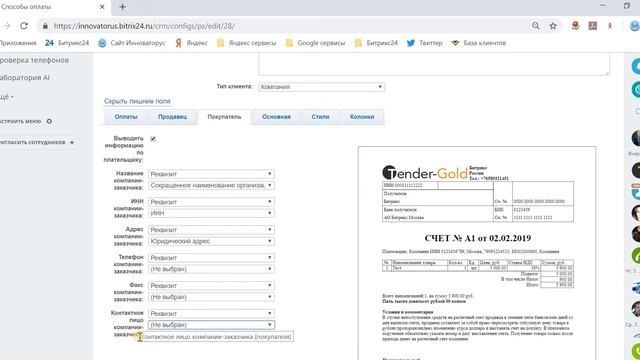
Task: Open the Яндекс сервисы bookmark folder
Action: [x=247, y=43]
